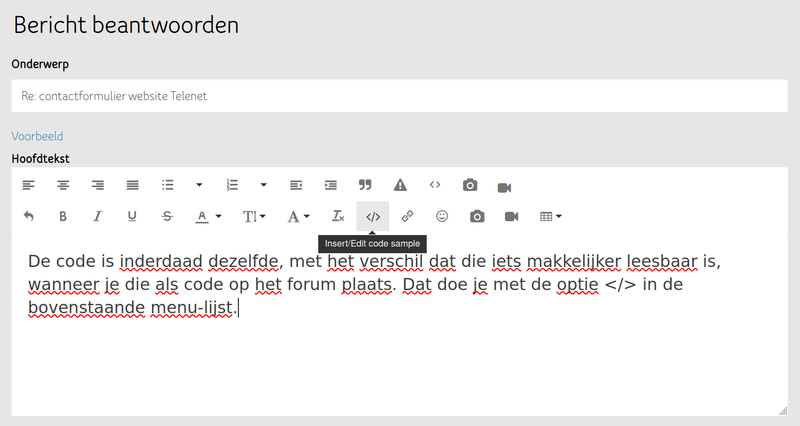Open emoticons picker
Image resolution: width=800 pixels, height=426 pixels.
tap(442, 216)
